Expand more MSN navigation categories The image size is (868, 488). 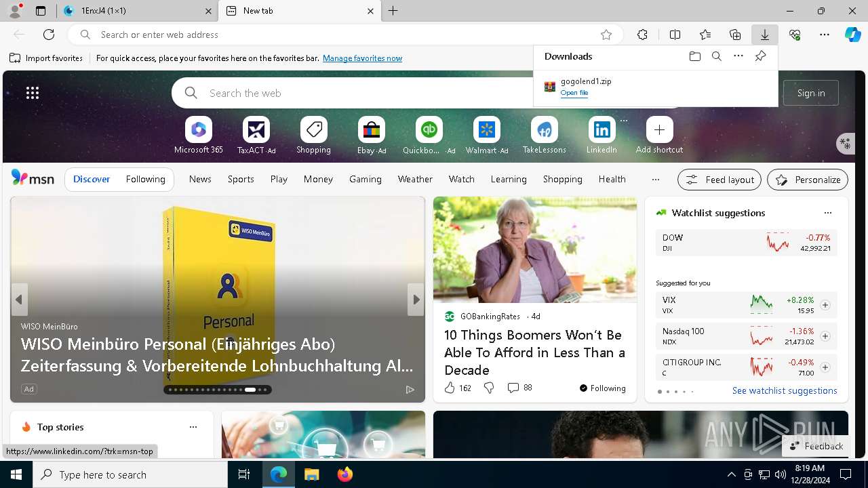click(655, 180)
